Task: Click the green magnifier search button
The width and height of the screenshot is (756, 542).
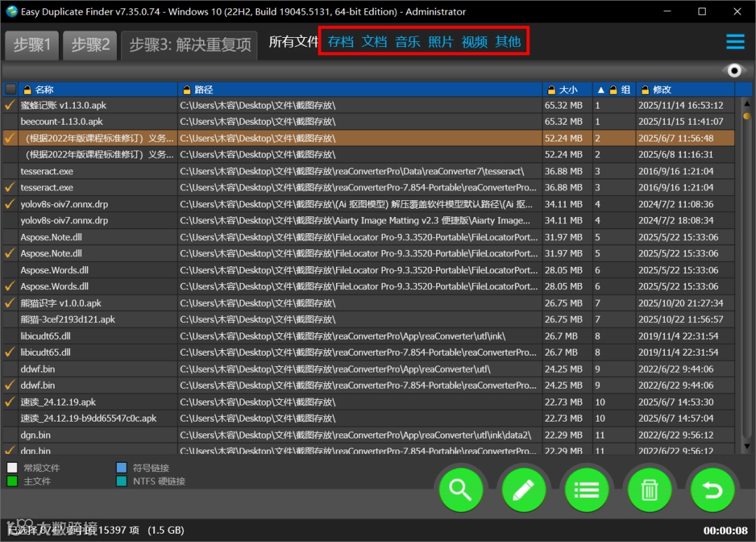Action: 461,490
